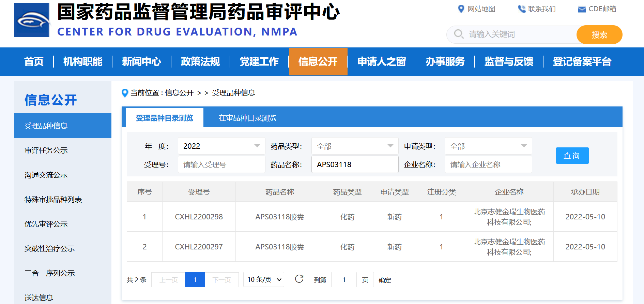Open the 新闻中心 menu
644x304 pixels.
142,61
